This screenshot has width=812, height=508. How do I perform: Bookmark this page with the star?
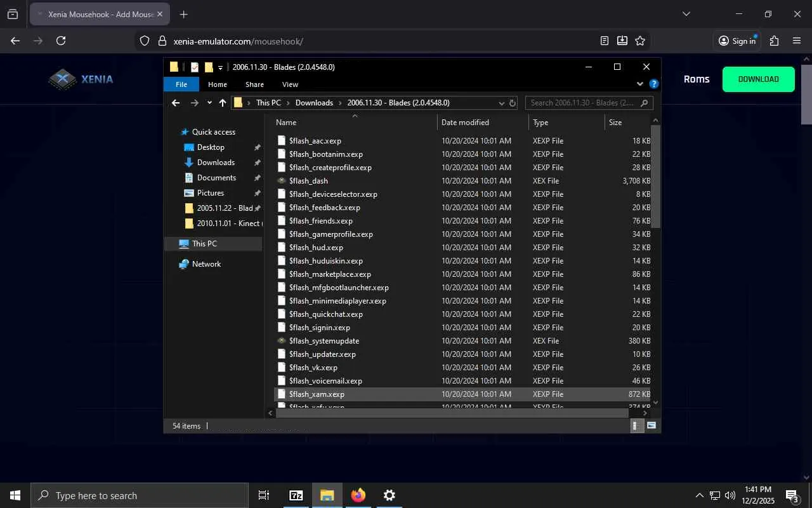click(x=640, y=41)
